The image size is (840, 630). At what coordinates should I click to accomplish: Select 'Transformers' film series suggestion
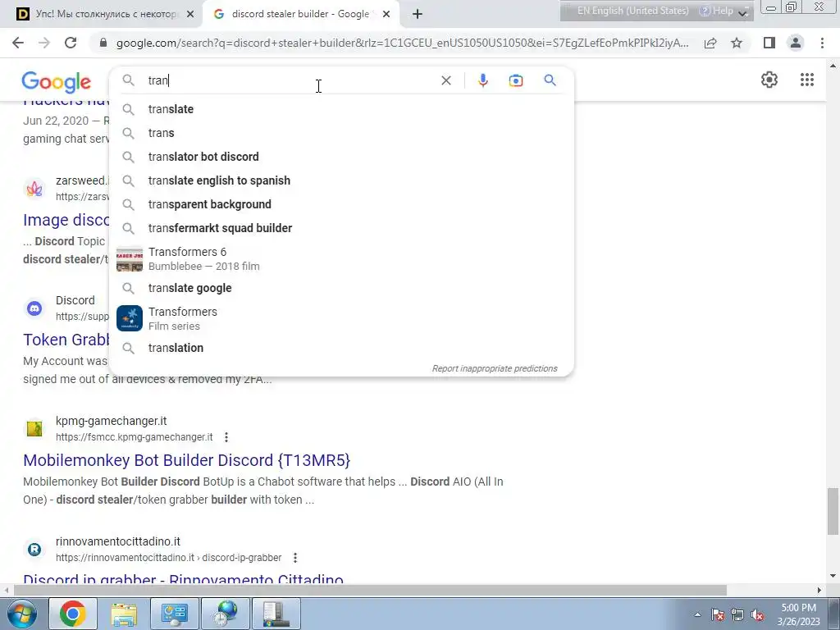(341, 318)
